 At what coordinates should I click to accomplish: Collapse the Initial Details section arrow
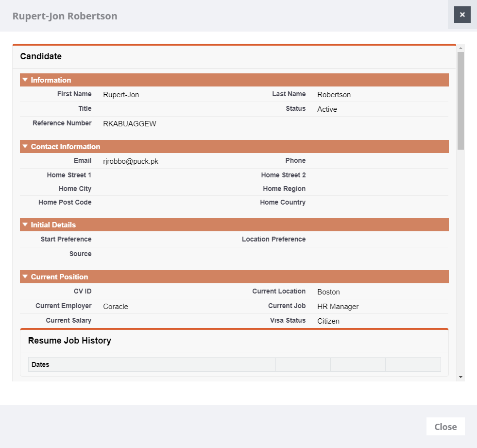click(25, 224)
